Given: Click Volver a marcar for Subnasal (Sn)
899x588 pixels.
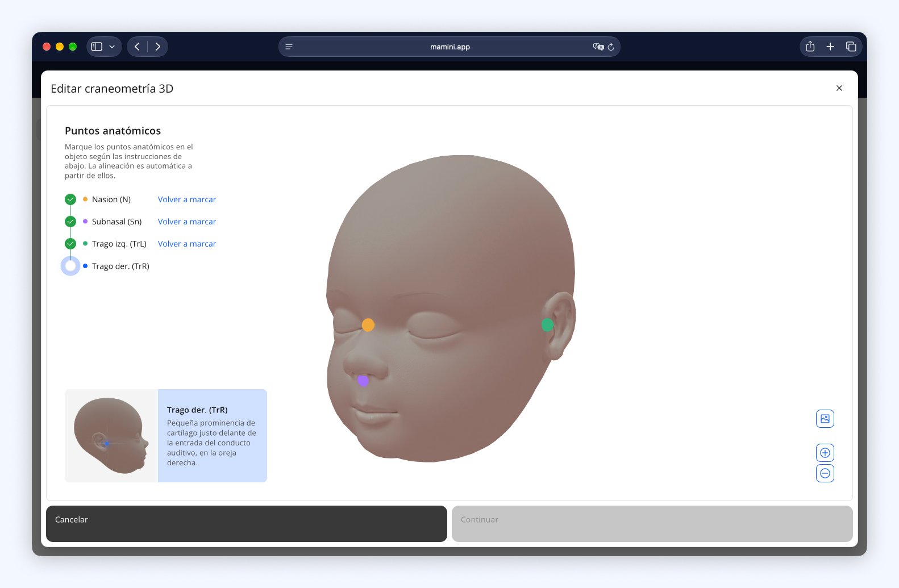Looking at the screenshot, I should 187,222.
